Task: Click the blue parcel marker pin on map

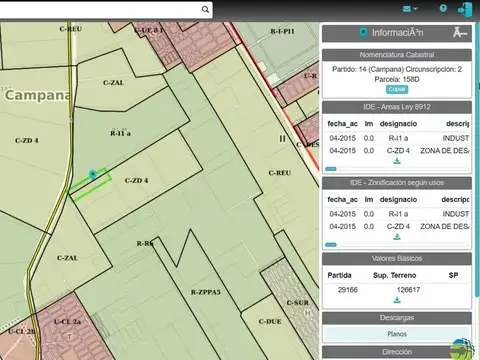Action: click(93, 174)
